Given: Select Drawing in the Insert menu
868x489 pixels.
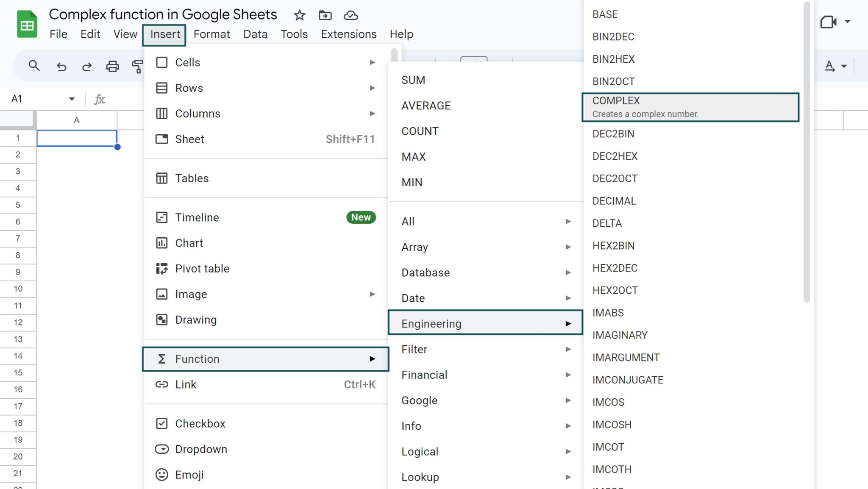Looking at the screenshot, I should (x=266, y=320).
